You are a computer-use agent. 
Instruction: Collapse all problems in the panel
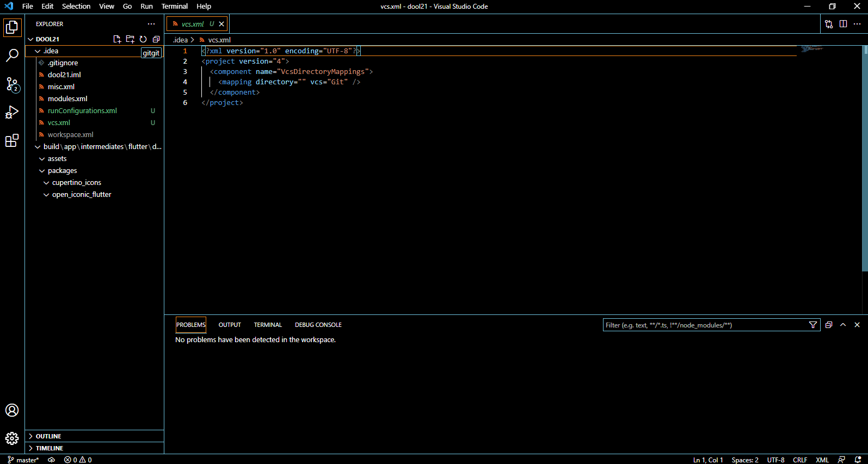[829, 325]
